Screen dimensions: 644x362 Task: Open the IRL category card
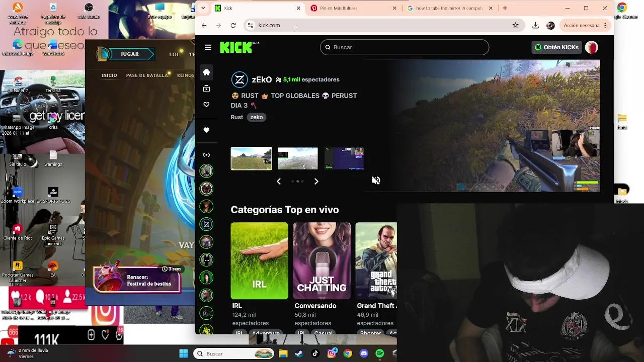[260, 260]
